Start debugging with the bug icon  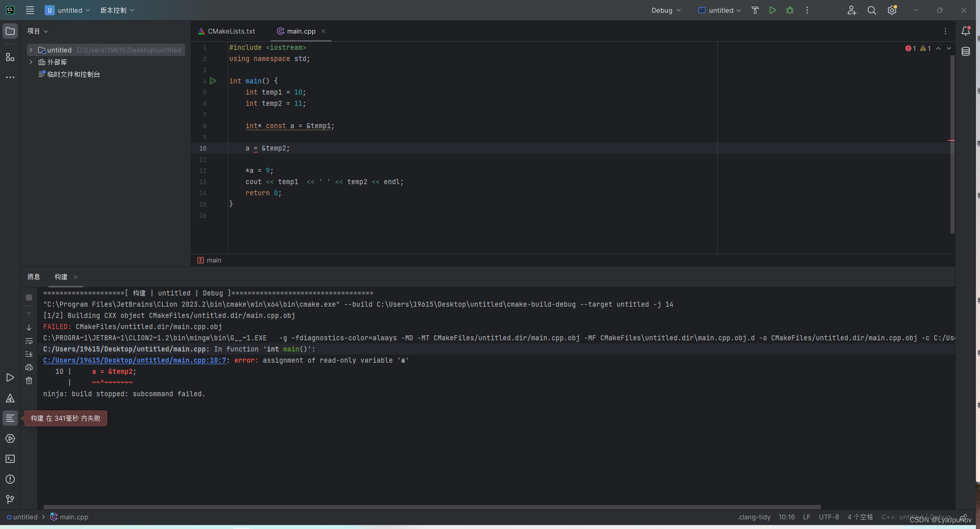click(790, 10)
